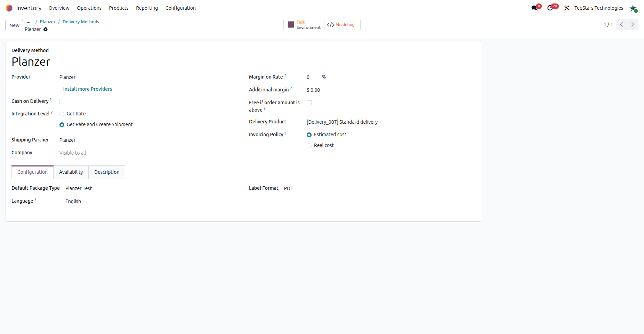Image resolution: width=644 pixels, height=334 pixels.
Task: Open the user avatar menu
Action: (633, 8)
